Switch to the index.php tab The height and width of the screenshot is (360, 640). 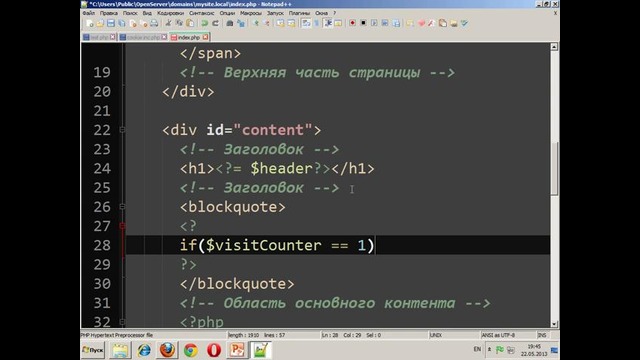(x=189, y=37)
